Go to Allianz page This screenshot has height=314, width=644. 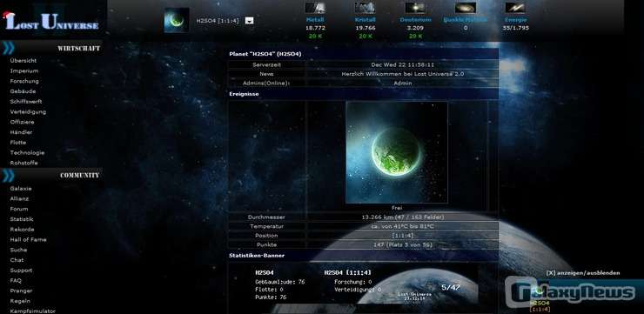coord(19,198)
